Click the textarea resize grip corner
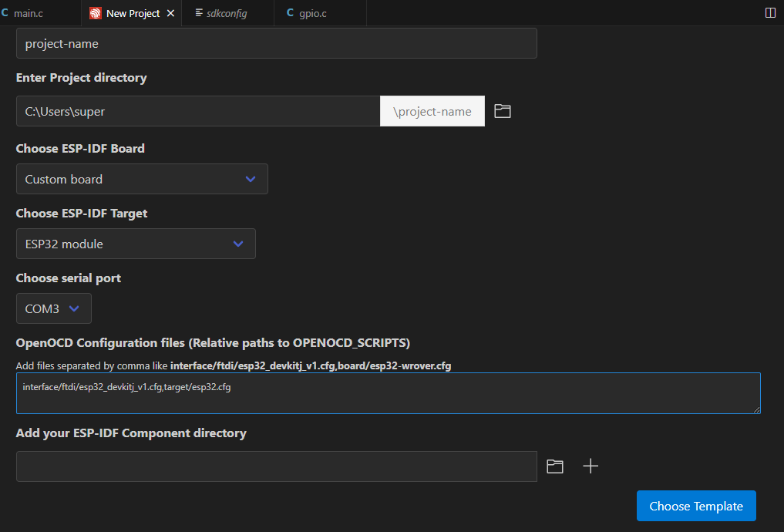Viewport: 784px width, 532px height. click(x=756, y=409)
